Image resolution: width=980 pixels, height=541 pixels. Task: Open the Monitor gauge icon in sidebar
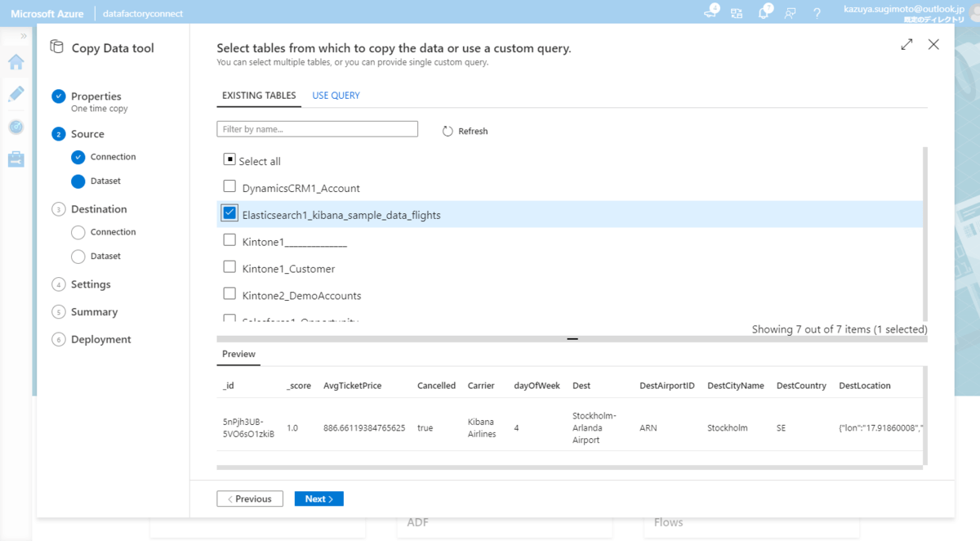click(x=16, y=127)
